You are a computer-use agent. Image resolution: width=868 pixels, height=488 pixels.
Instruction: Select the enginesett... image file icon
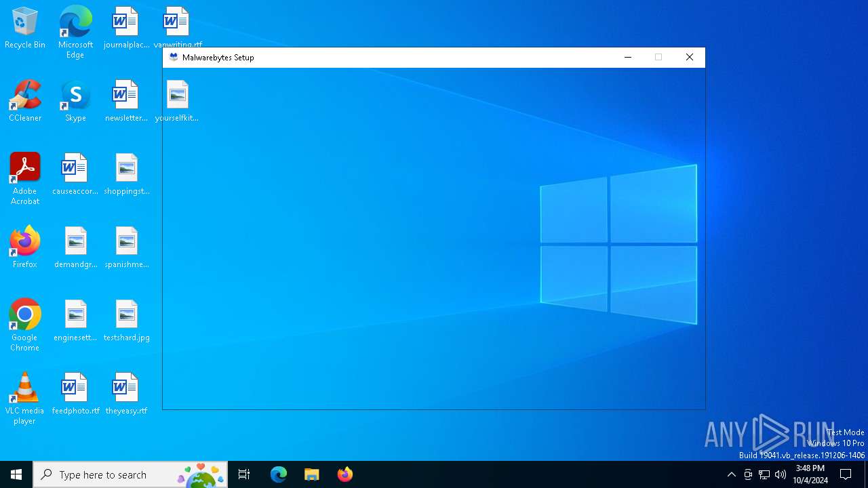[75, 321]
